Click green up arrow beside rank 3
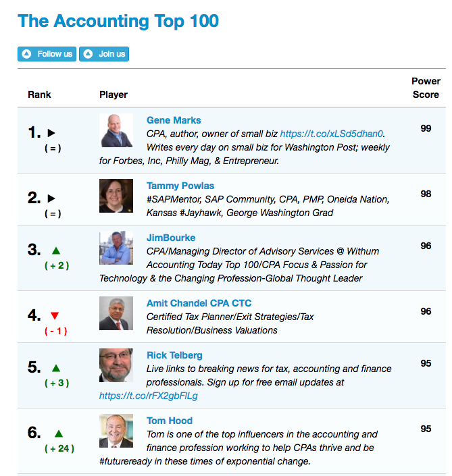The height and width of the screenshot is (476, 452). [x=56, y=250]
